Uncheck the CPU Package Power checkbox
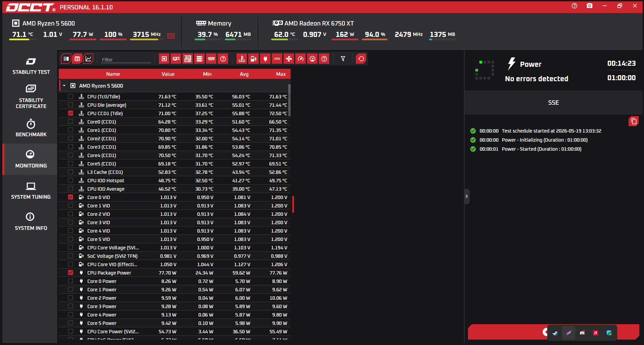 coord(71,273)
